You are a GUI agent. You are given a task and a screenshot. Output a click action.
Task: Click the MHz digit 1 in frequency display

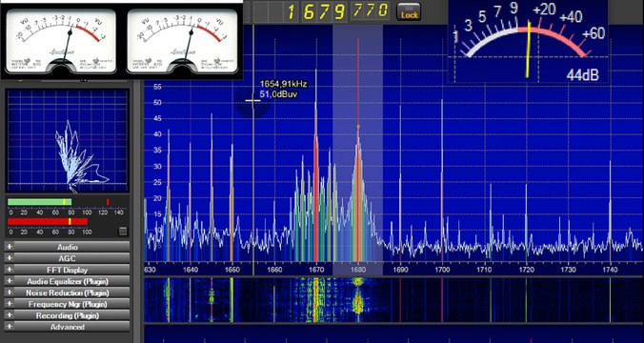pyautogui.click(x=292, y=11)
